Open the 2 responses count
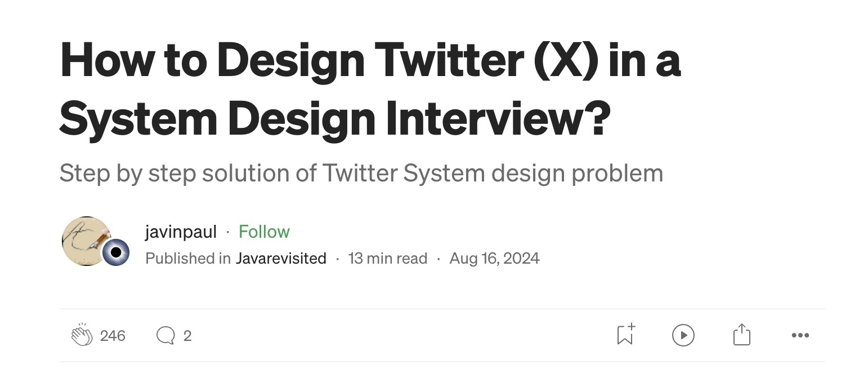 pyautogui.click(x=187, y=336)
